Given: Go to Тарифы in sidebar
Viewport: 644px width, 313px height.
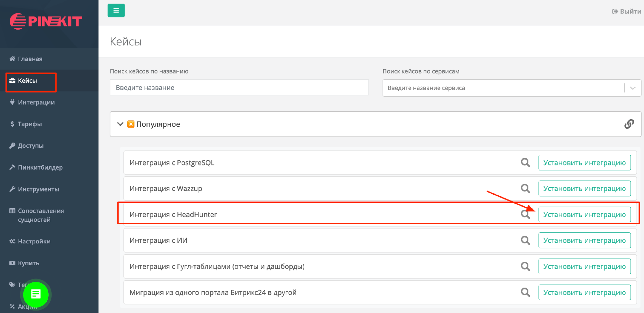Looking at the screenshot, I should [x=30, y=124].
